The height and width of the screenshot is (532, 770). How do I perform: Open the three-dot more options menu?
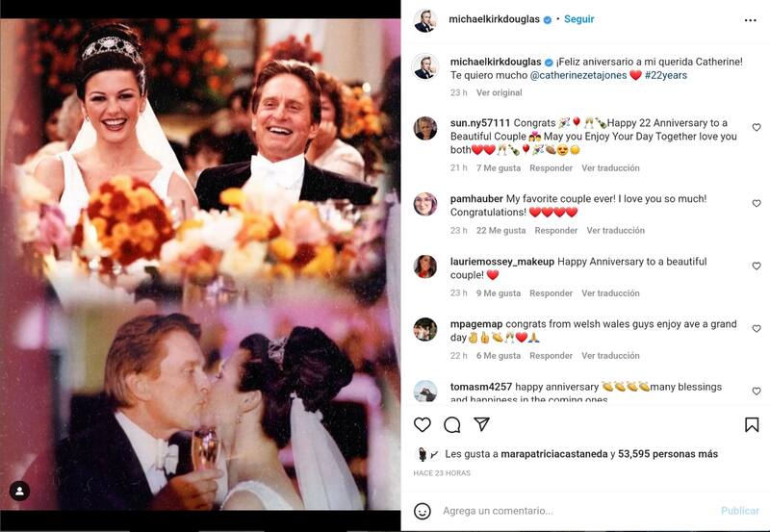click(750, 19)
